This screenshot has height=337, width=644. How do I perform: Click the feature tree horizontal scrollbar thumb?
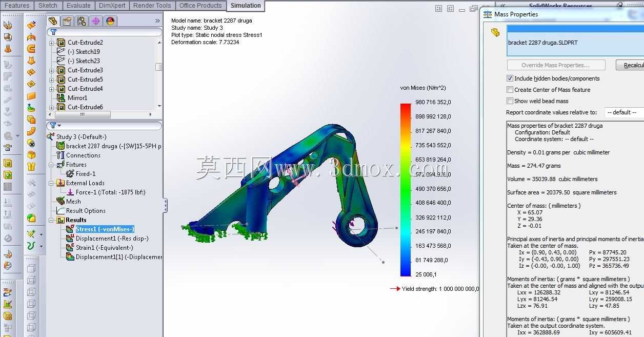click(82, 114)
